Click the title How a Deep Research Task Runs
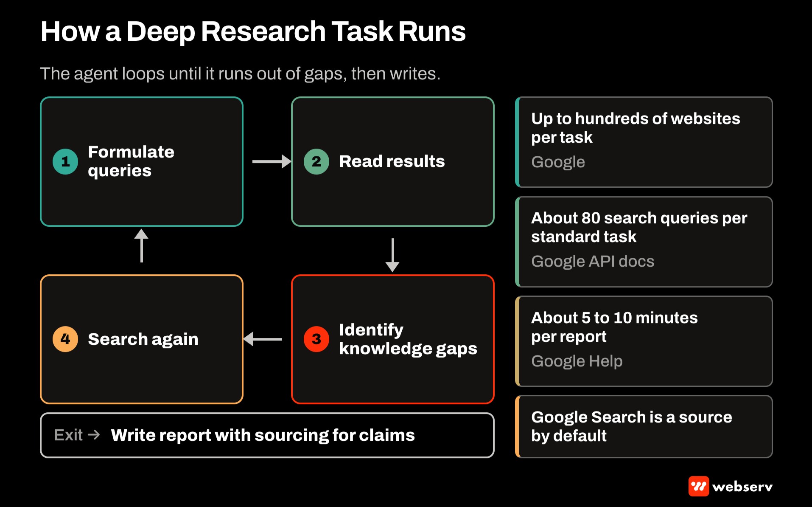 pos(253,31)
